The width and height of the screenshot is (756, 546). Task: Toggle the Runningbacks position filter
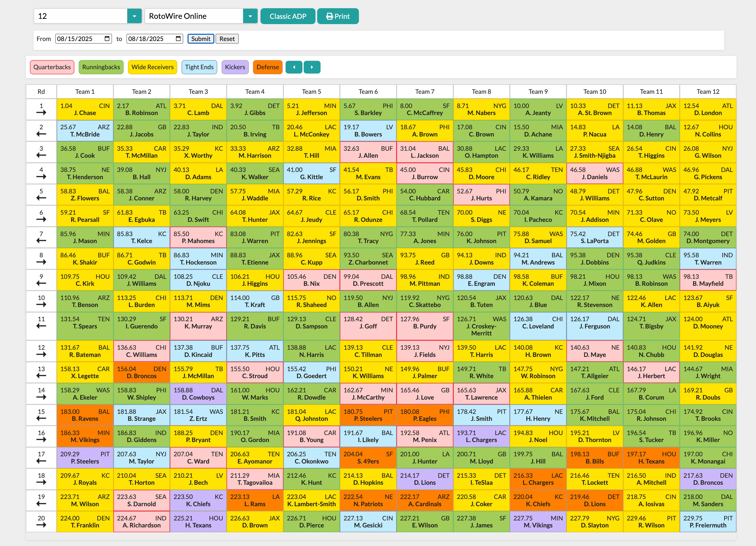[101, 67]
